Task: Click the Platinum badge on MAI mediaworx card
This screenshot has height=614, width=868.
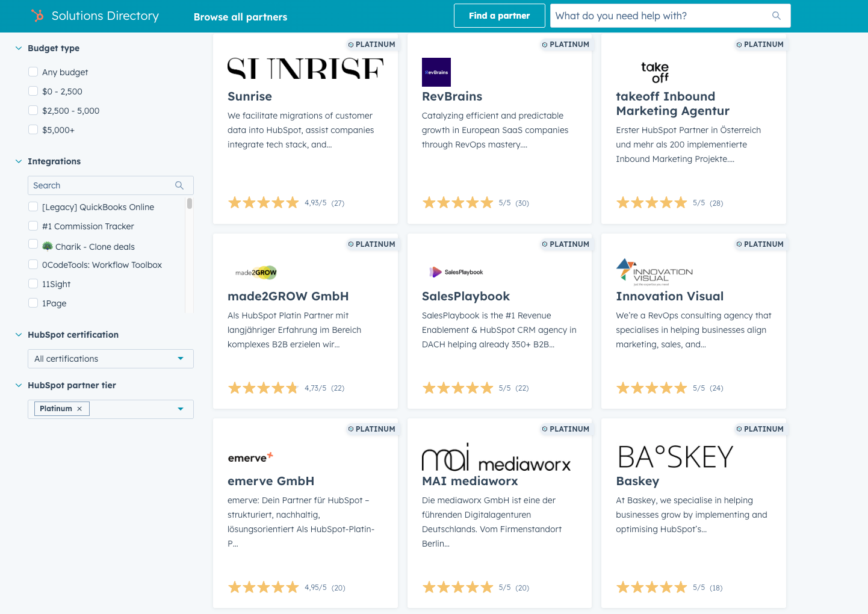Action: point(565,429)
